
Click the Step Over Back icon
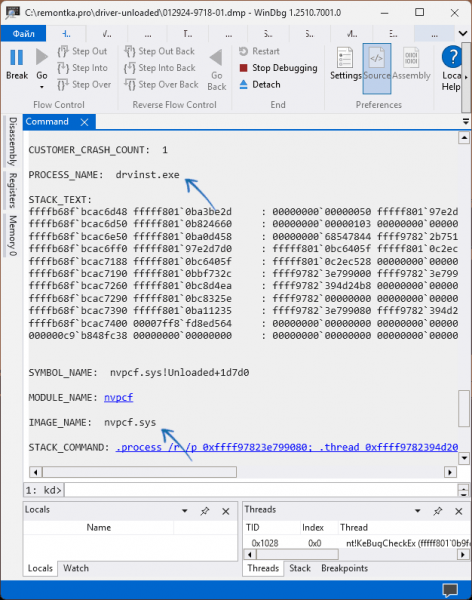130,85
